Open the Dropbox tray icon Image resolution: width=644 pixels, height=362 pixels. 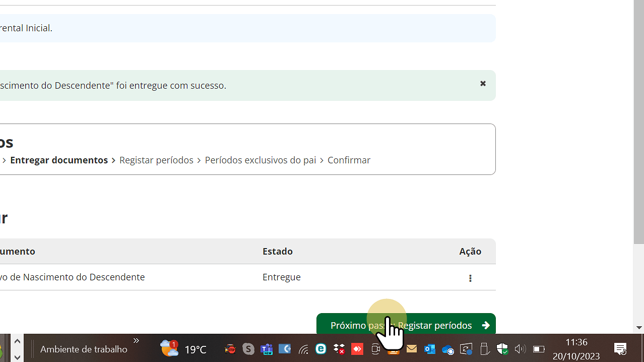(x=339, y=349)
